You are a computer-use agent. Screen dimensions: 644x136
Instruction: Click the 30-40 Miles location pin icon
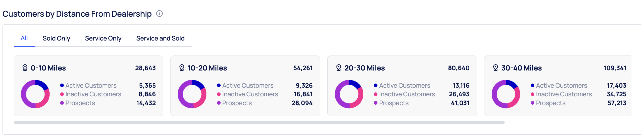pyautogui.click(x=495, y=68)
